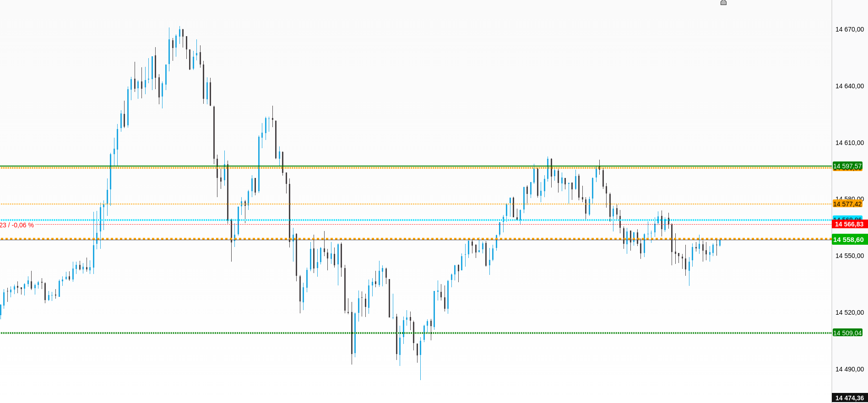This screenshot has width=868, height=403.
Task: Click the 14 670,00 axis tick
Action: coord(849,29)
